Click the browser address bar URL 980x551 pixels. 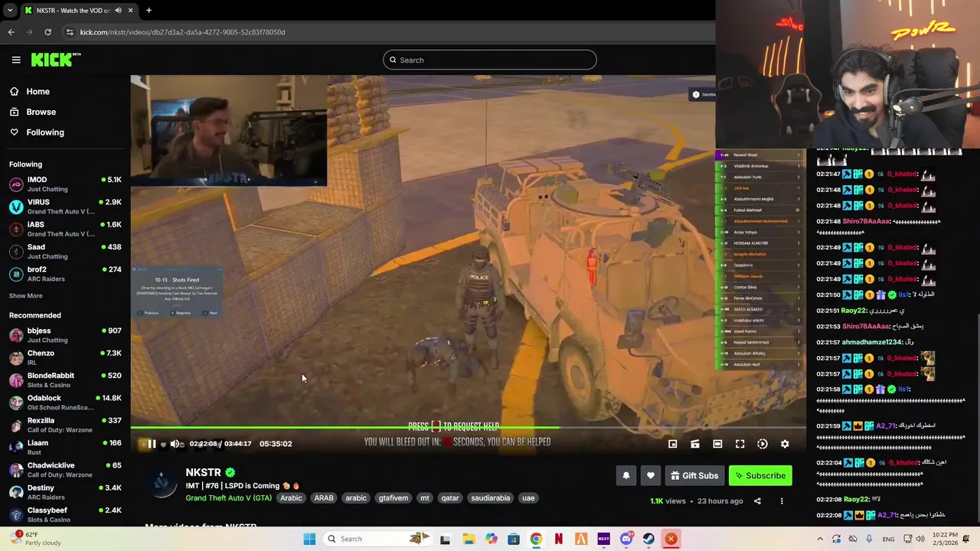pos(182,32)
